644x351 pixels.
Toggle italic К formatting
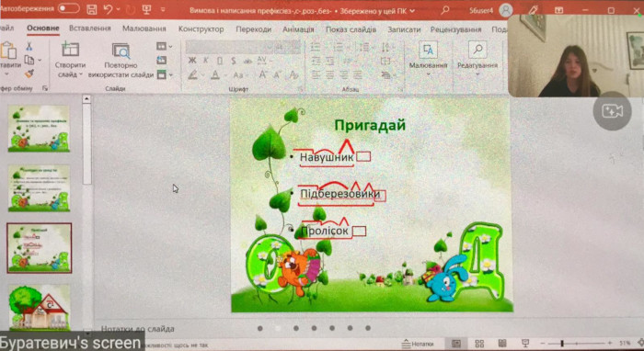click(206, 61)
